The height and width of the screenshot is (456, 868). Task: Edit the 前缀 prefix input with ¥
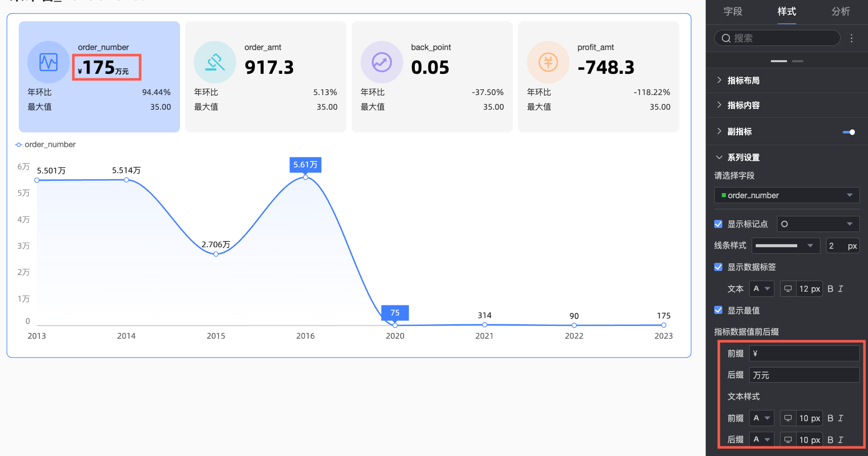(x=804, y=353)
